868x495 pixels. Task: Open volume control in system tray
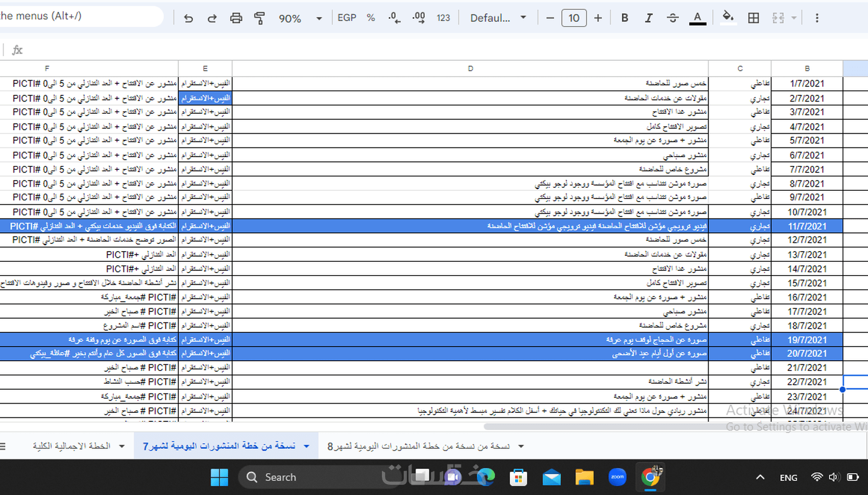pos(834,477)
